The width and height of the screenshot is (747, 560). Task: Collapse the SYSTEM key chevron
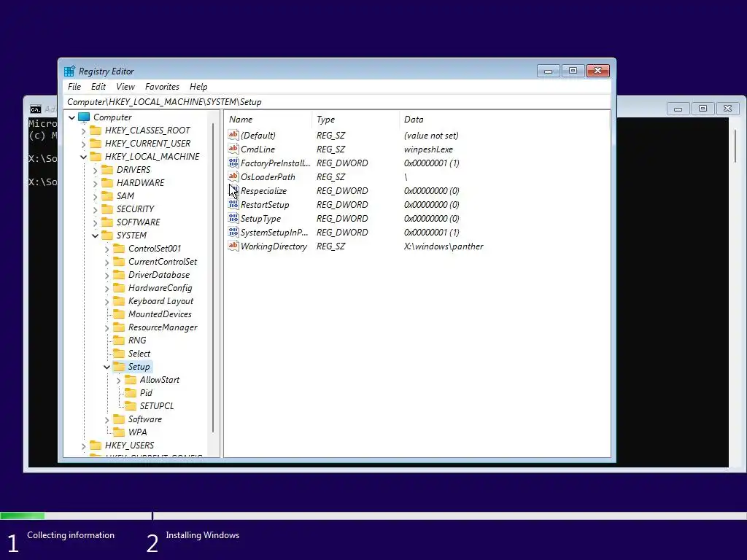pyautogui.click(x=96, y=236)
